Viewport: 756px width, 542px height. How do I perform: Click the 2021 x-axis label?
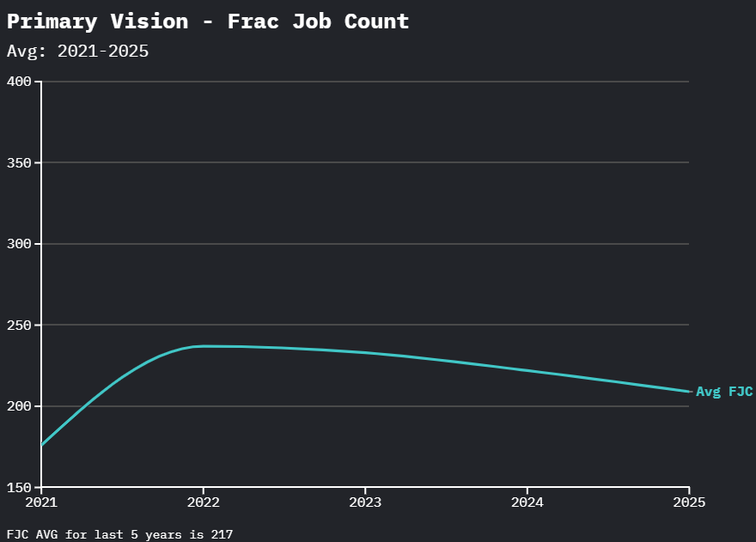pyautogui.click(x=41, y=502)
